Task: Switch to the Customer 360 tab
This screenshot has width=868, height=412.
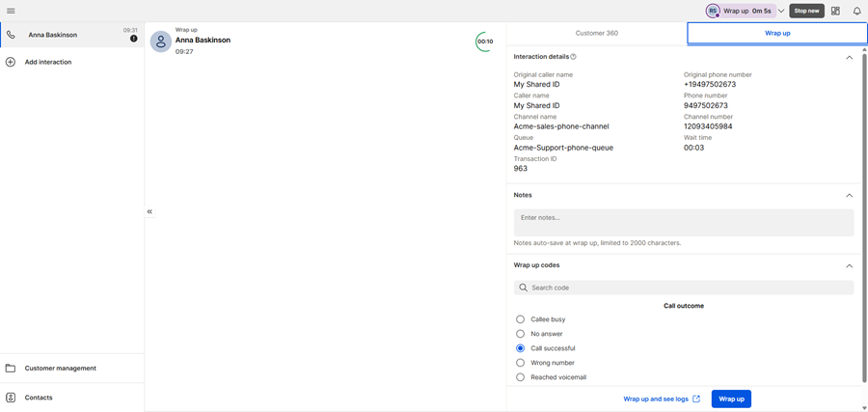Action: pyautogui.click(x=596, y=33)
